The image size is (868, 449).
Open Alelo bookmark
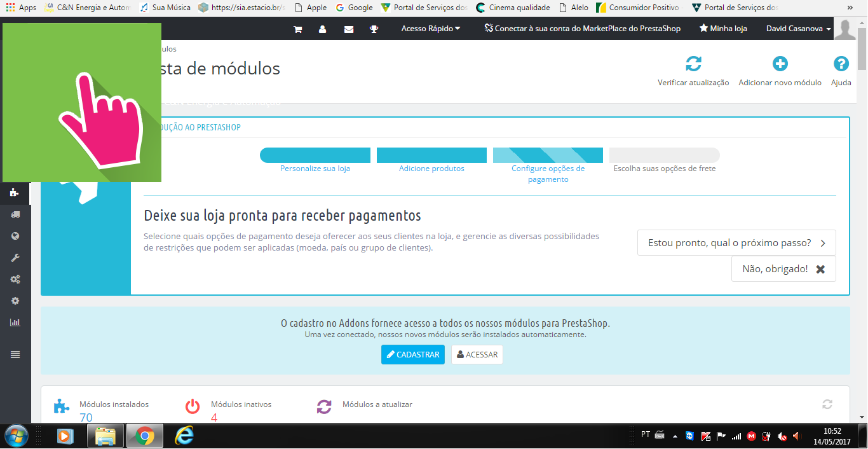[x=573, y=8]
